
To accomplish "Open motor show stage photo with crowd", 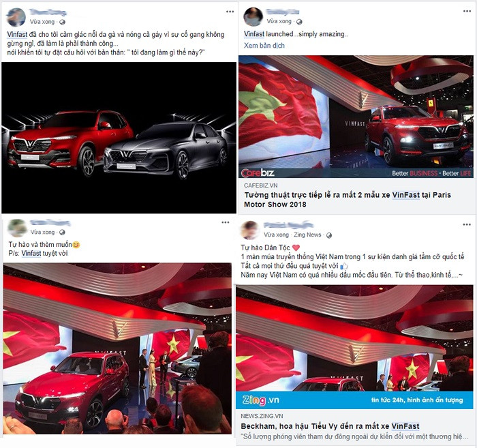I will [117, 348].
